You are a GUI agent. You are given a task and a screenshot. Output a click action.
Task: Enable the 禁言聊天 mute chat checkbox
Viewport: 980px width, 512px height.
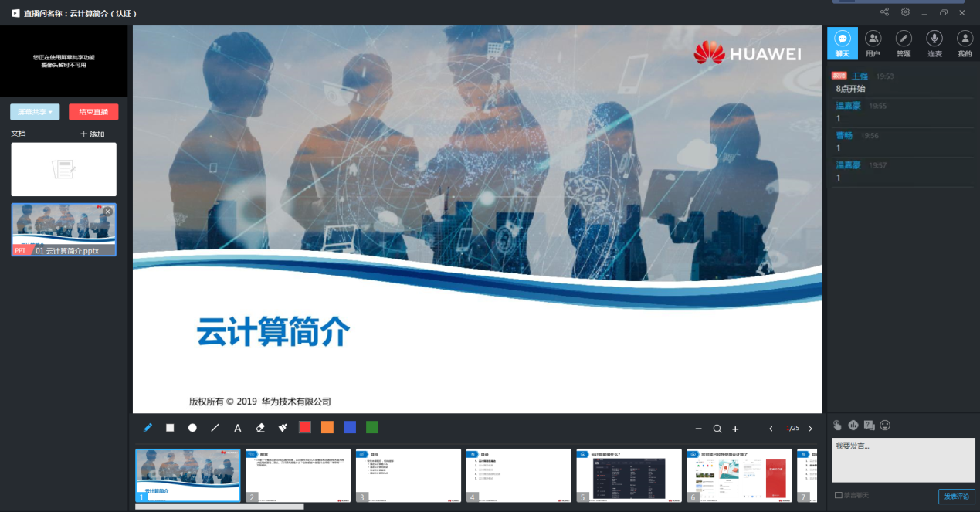coord(839,495)
